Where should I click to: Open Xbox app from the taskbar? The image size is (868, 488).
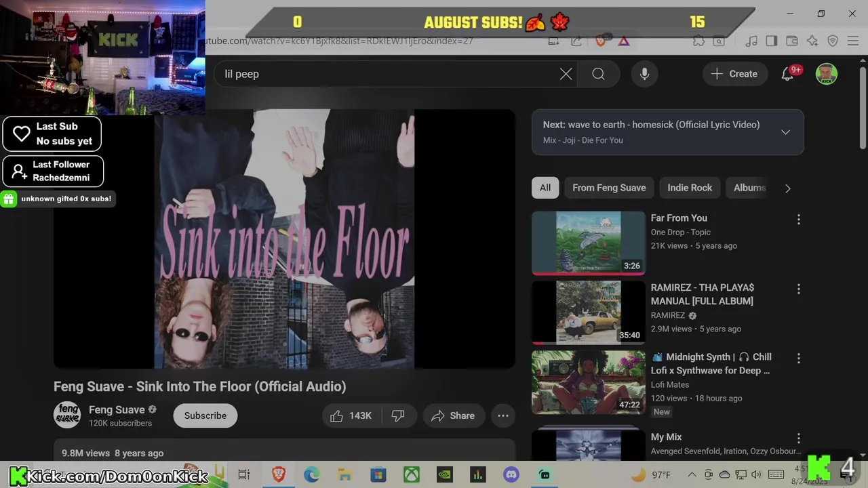[412, 474]
